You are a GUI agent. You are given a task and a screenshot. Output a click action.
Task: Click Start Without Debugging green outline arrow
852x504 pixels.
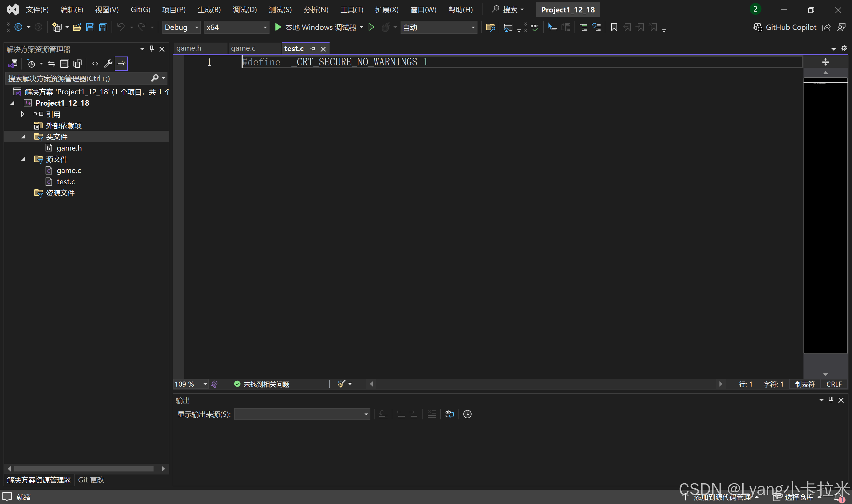pyautogui.click(x=371, y=27)
